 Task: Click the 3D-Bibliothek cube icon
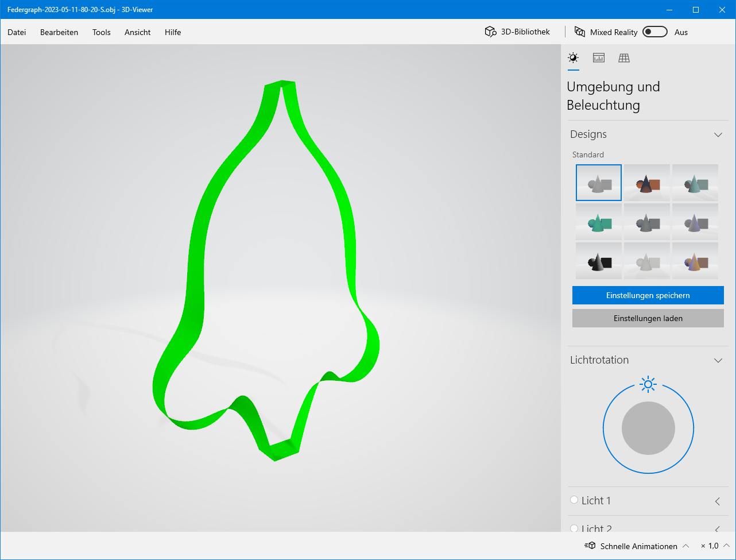coord(490,32)
